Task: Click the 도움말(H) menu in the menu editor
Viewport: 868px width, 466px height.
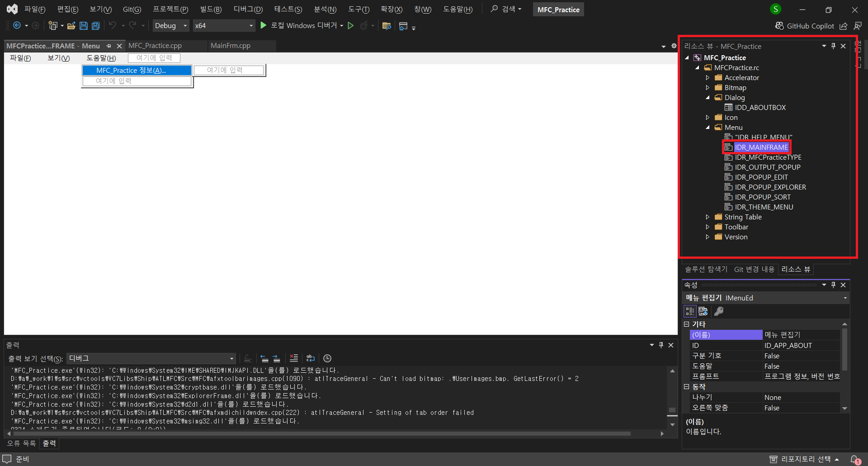Action: (x=101, y=58)
